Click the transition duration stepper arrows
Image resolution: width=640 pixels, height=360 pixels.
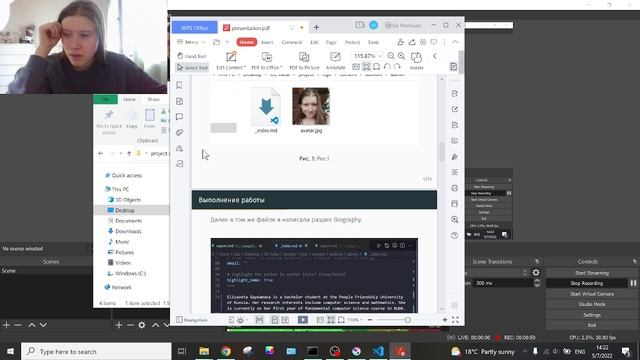tap(537, 283)
